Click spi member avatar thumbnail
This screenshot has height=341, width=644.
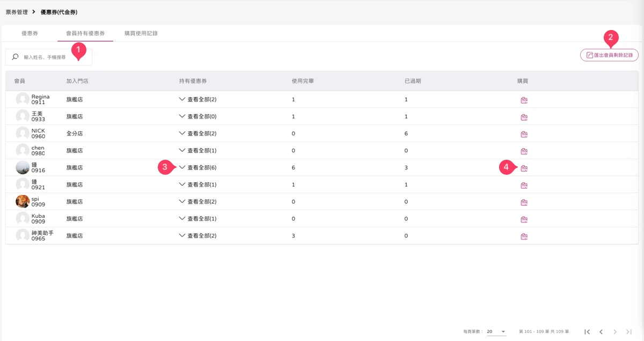[x=23, y=202]
